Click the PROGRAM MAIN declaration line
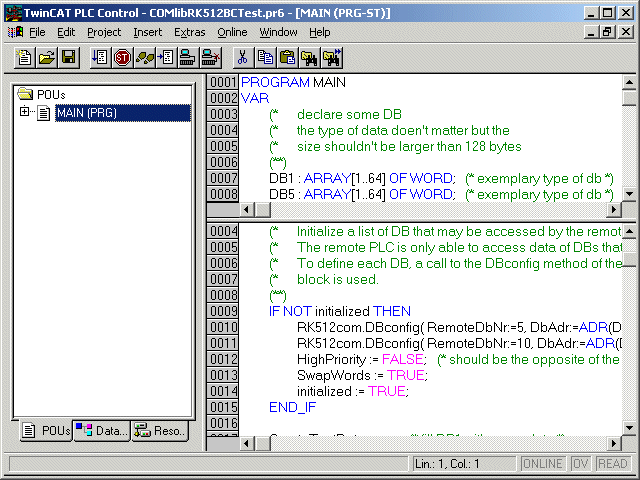 (x=293, y=82)
